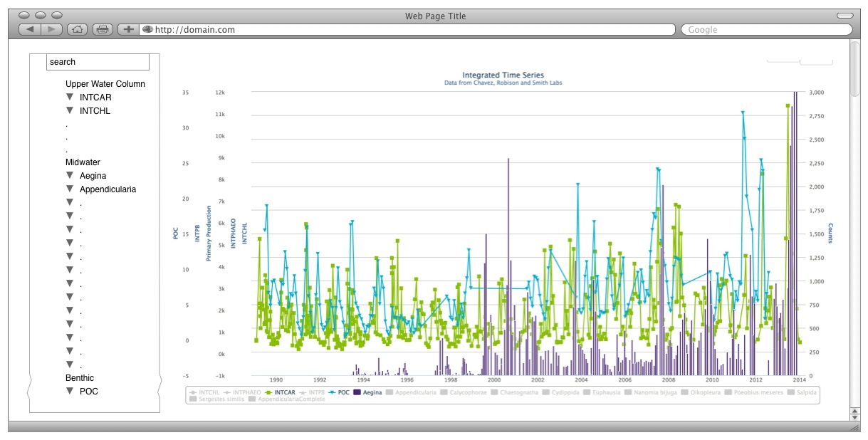
Task: Click the Upper Water Column heading
Action: click(105, 84)
